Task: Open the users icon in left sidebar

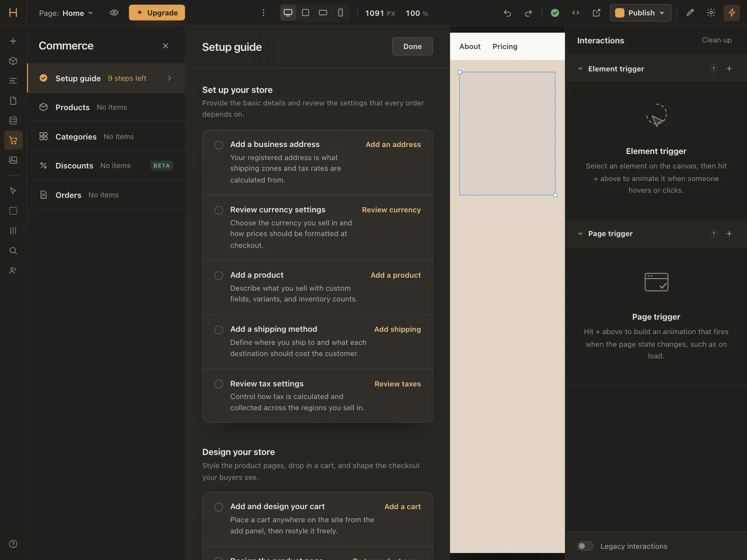Action: pos(13,270)
